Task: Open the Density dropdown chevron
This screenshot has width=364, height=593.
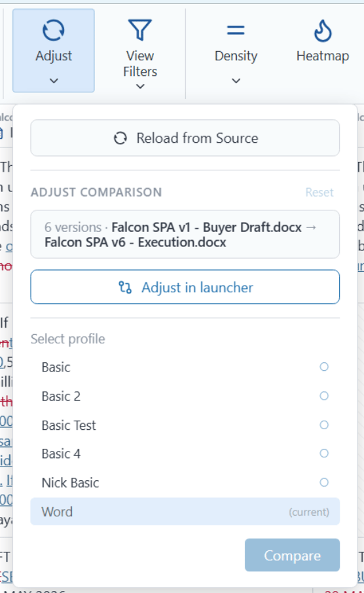Action: (236, 81)
